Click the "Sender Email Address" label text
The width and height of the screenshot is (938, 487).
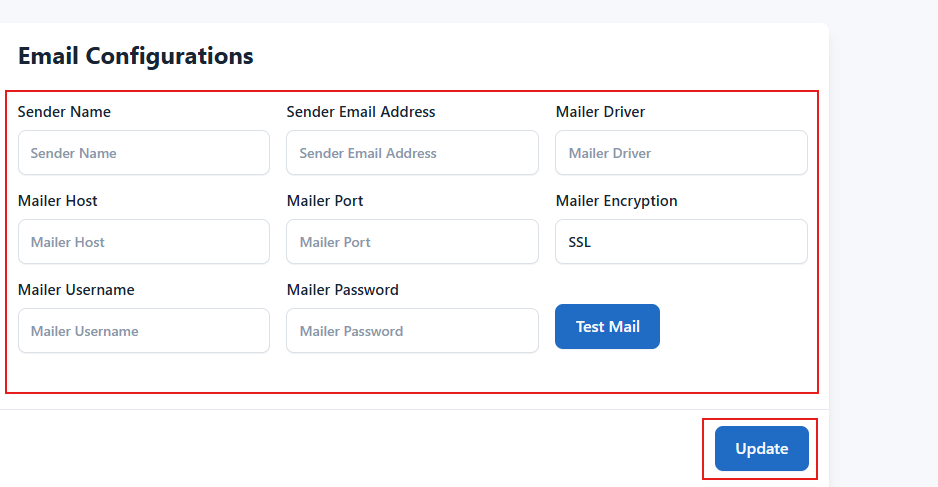(x=361, y=112)
